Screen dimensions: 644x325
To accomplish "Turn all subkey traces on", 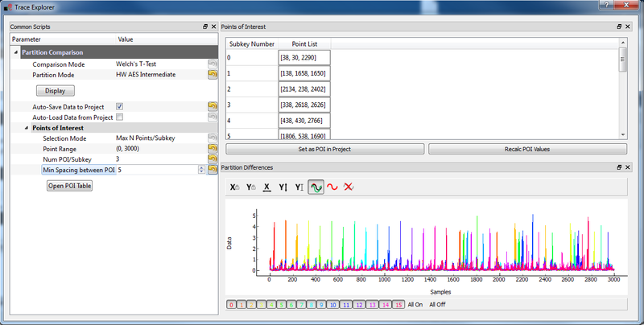I will coord(415,305).
